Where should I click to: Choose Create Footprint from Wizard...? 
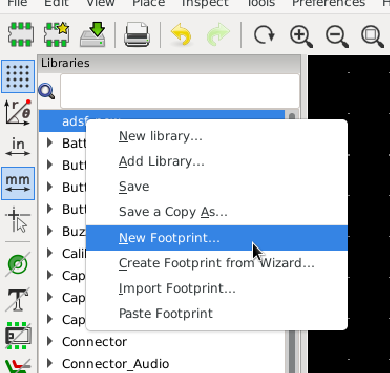coord(217,263)
